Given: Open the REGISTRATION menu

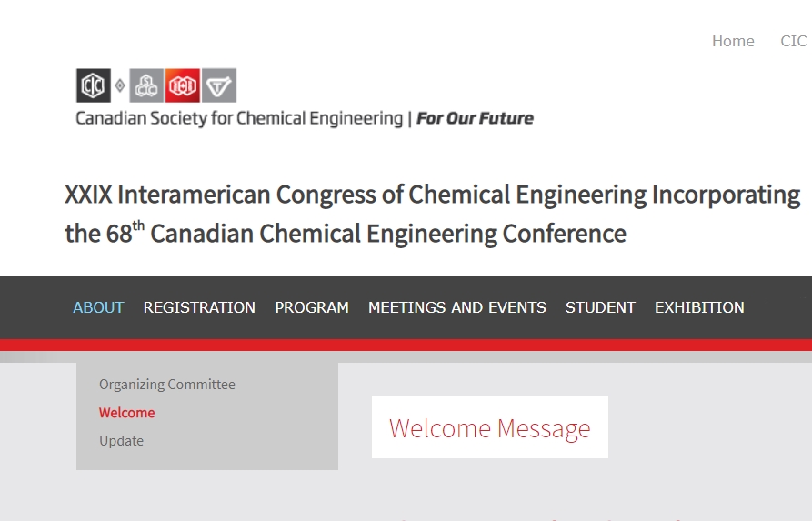Looking at the screenshot, I should pyautogui.click(x=199, y=307).
